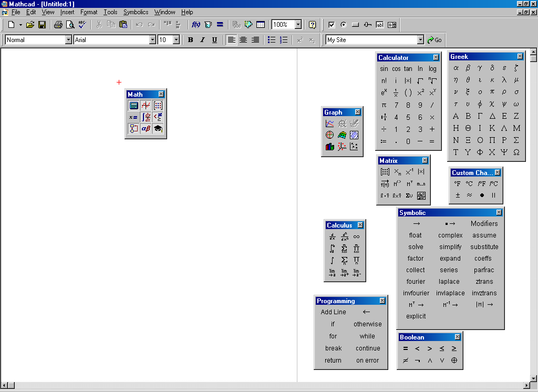538x392 pixels.
Task: Insert the matrix transpose operator in the Matrix palette
Action: pyautogui.click(x=409, y=183)
